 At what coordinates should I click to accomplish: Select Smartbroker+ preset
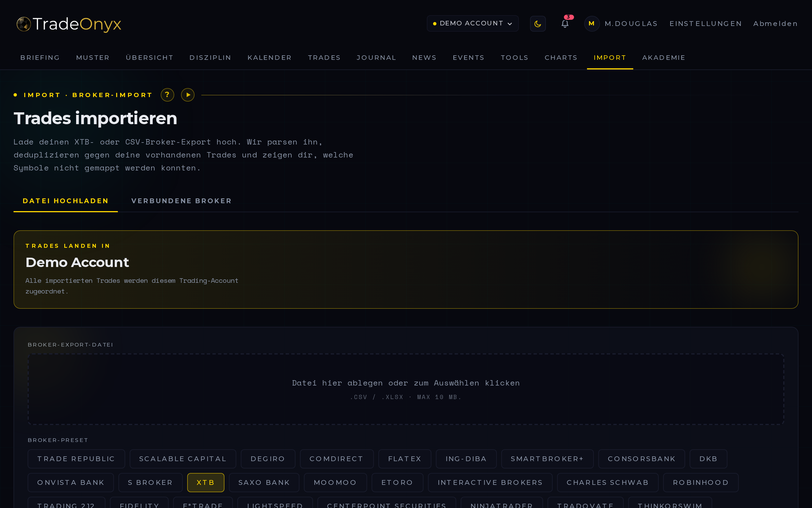click(547, 459)
